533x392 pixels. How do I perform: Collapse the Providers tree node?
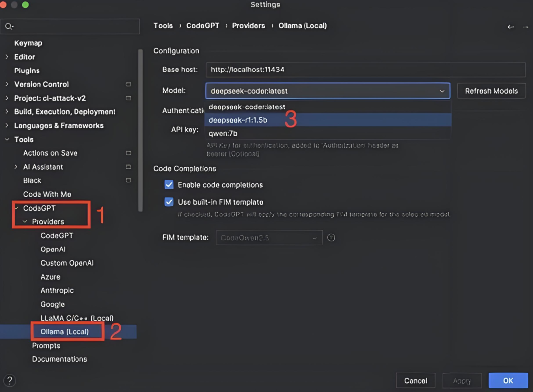[25, 221]
